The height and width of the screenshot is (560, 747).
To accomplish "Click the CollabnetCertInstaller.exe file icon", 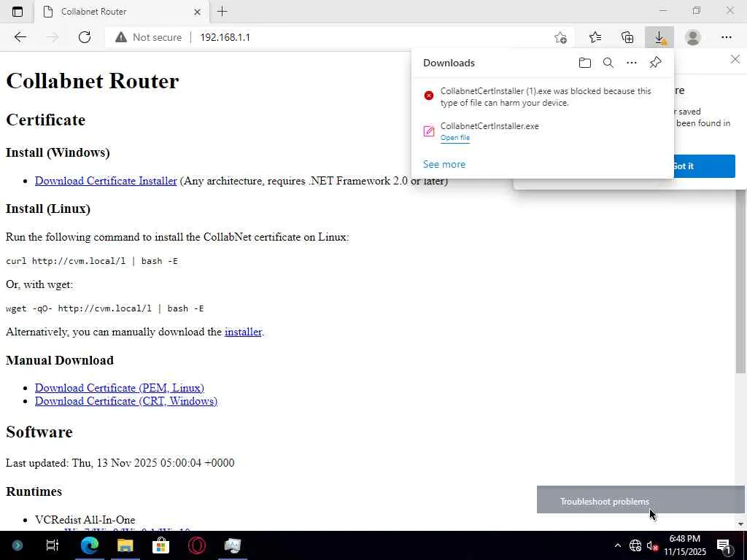I will (x=429, y=131).
